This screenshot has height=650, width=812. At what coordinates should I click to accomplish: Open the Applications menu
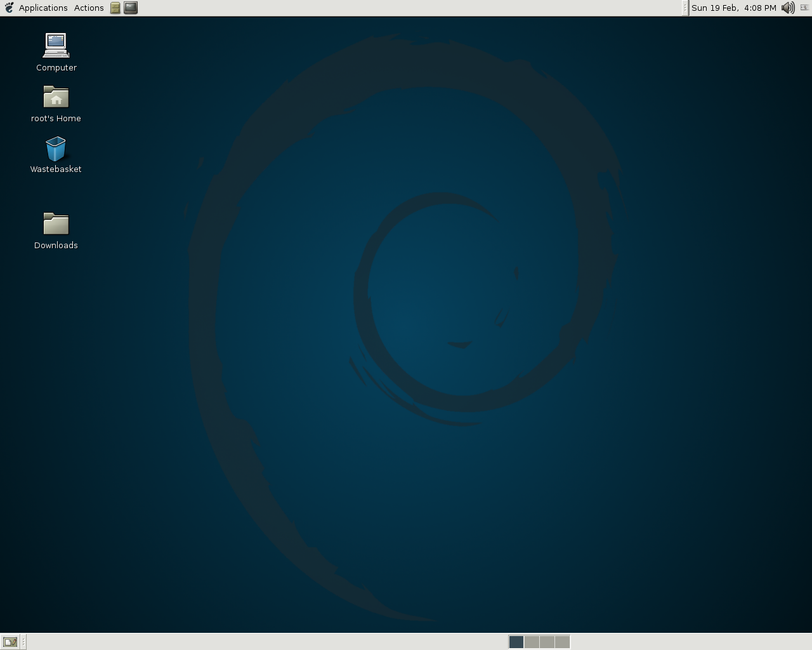coord(43,8)
